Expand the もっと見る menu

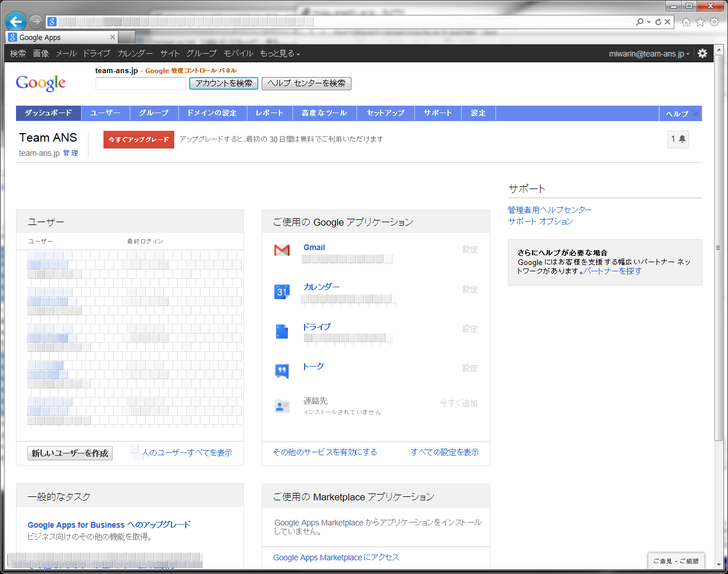coord(280,53)
